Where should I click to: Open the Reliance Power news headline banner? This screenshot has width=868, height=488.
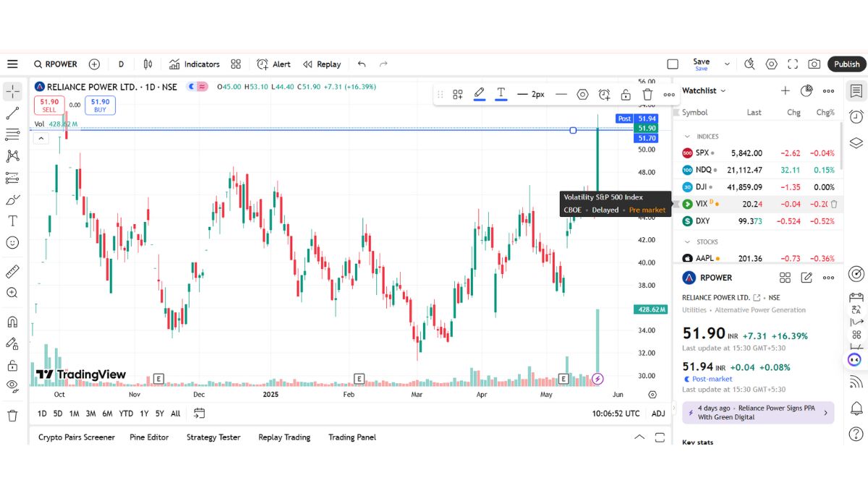[x=758, y=412]
